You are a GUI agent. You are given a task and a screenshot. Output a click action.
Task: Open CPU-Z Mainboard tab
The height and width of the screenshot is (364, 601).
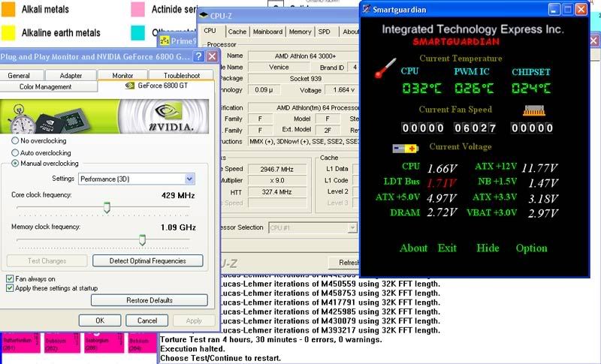(267, 32)
